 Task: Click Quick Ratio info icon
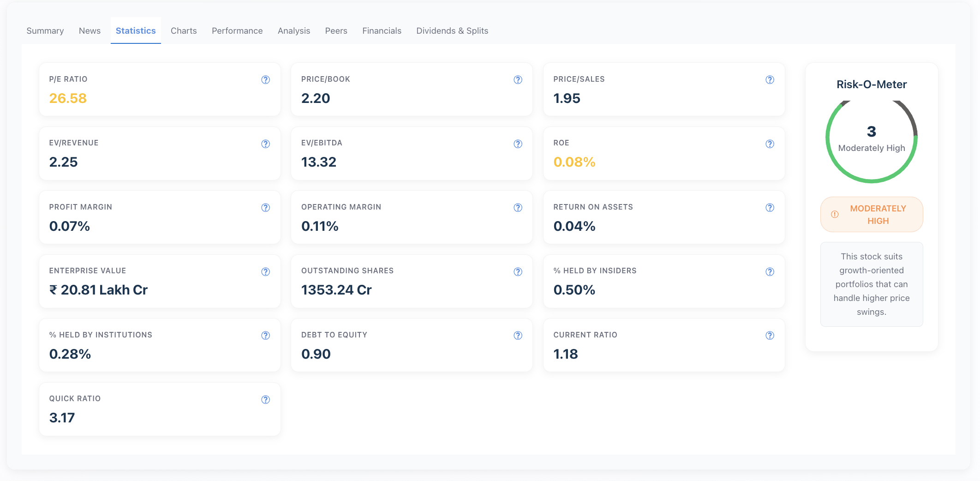pos(265,400)
